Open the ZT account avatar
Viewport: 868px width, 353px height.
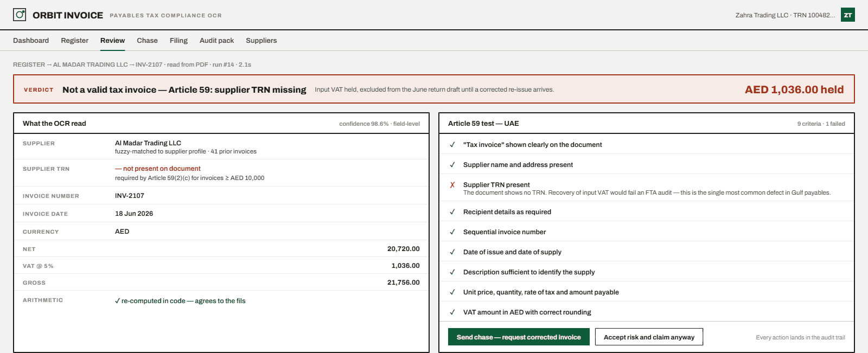[x=847, y=15]
